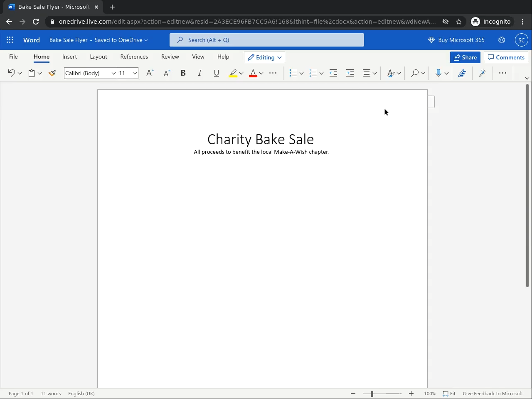Open the Comments pane button
Viewport: 532px width, 399px height.
[506, 57]
